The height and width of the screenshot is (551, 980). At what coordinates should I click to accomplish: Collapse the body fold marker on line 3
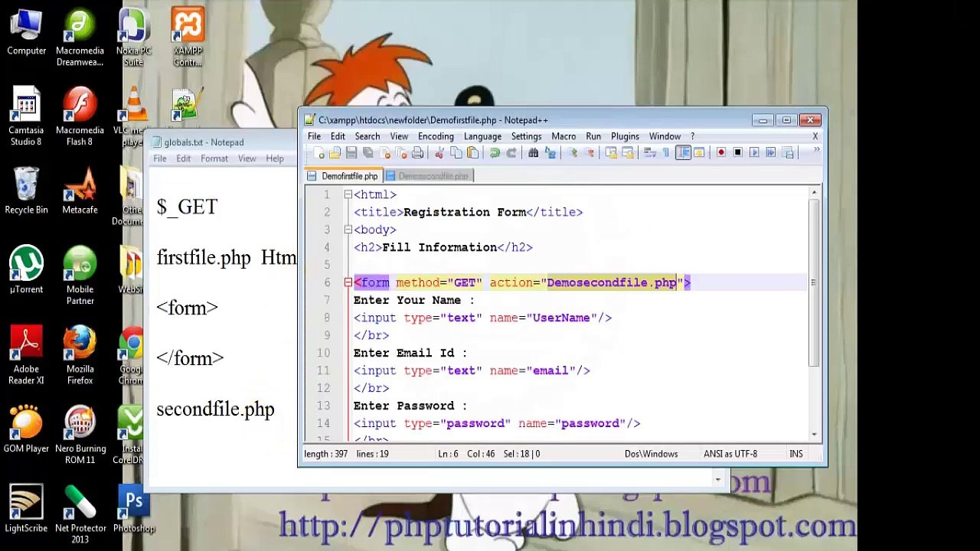click(348, 230)
